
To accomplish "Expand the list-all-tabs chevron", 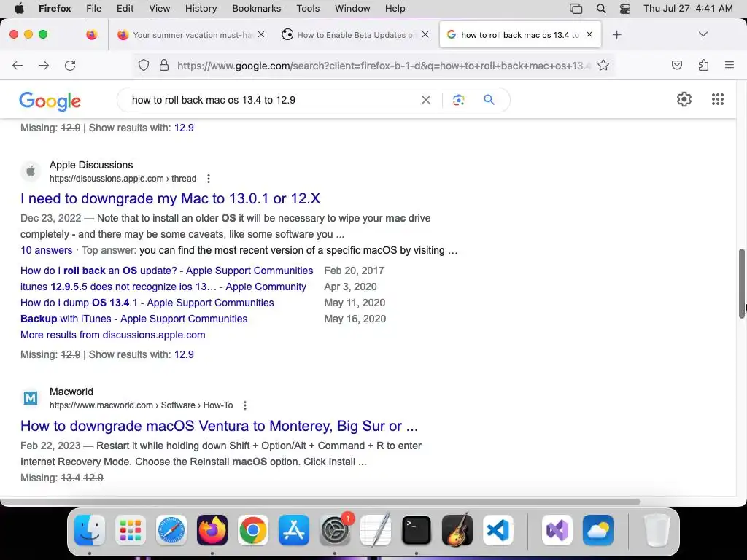I will pyautogui.click(x=703, y=34).
